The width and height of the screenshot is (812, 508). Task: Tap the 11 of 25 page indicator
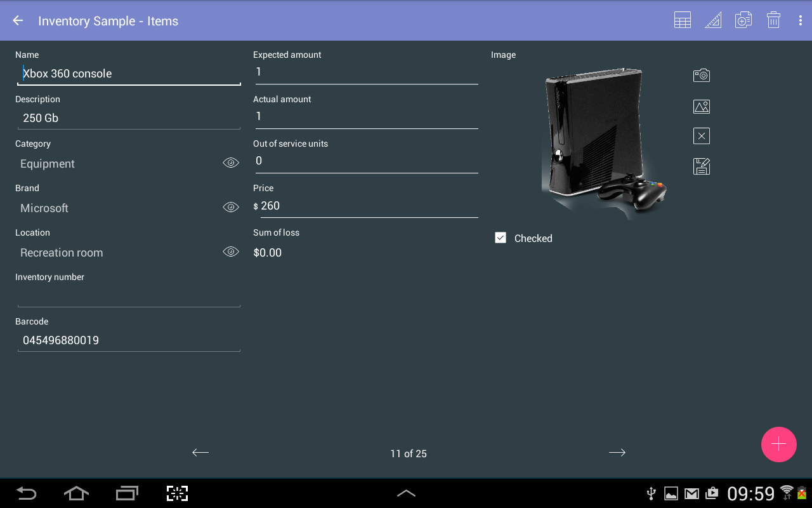click(409, 453)
